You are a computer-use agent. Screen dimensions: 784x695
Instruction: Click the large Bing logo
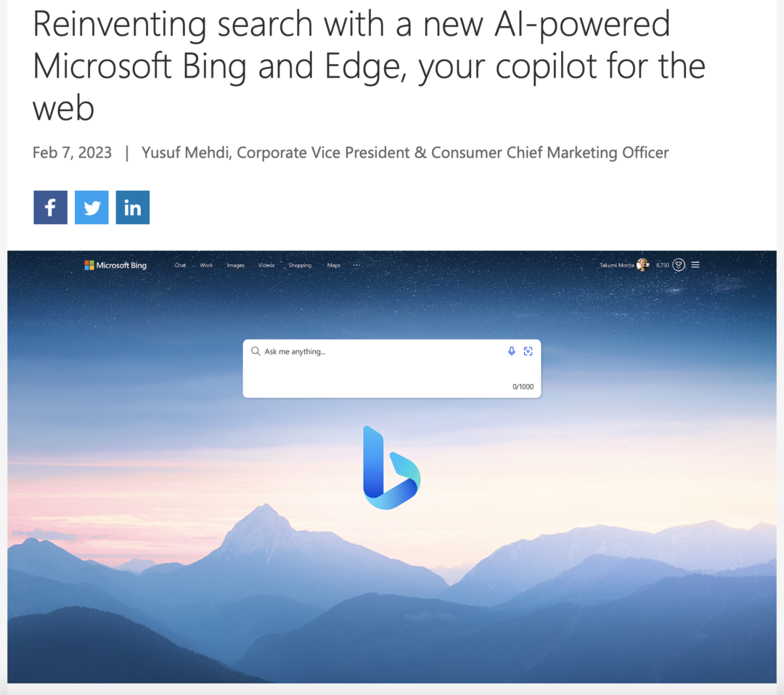click(x=391, y=468)
